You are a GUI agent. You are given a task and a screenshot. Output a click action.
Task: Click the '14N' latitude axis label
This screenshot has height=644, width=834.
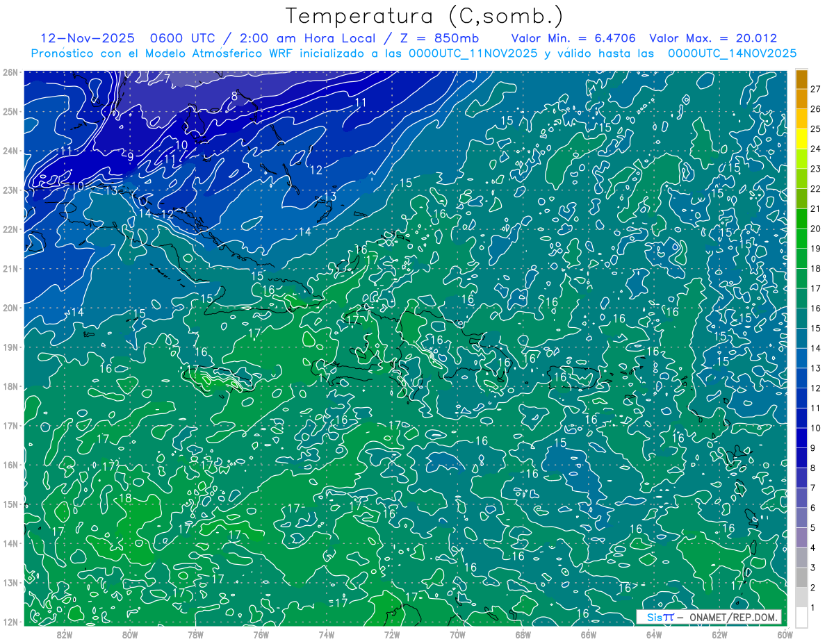[10, 543]
